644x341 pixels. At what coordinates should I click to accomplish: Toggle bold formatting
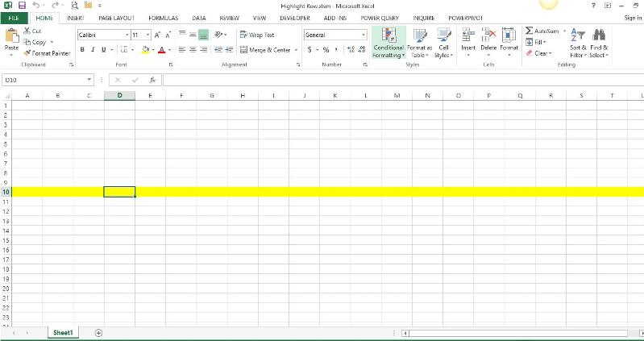click(x=82, y=50)
